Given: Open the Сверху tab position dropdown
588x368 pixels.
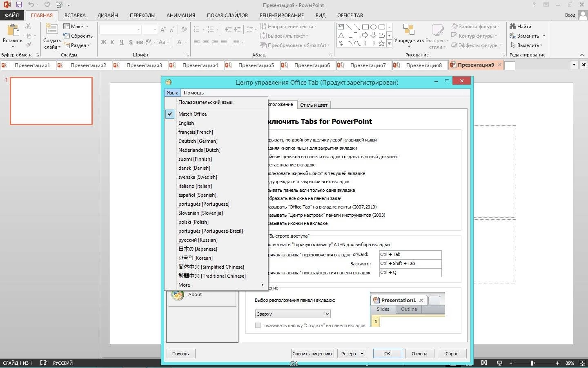Looking at the screenshot, I should (x=292, y=314).
